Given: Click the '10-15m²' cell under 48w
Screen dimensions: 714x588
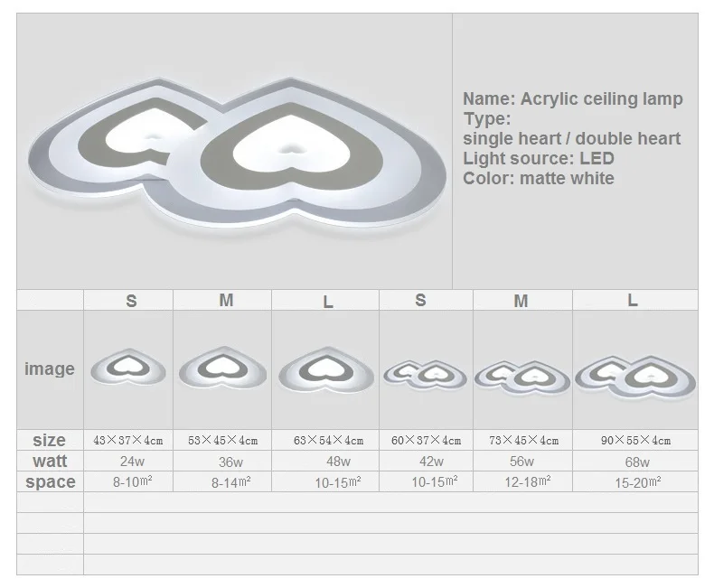Looking at the screenshot, I should click(338, 482).
